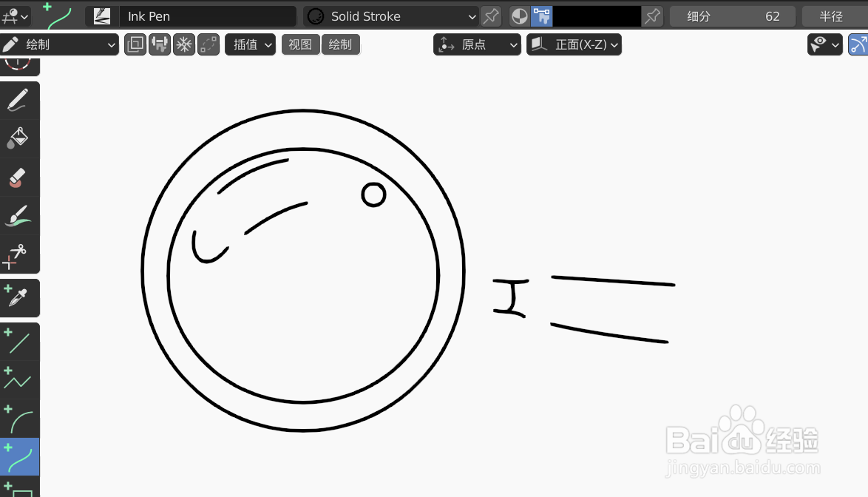Click the Ink Pen brush thumbnail icon
The image size is (868, 497).
(102, 16)
